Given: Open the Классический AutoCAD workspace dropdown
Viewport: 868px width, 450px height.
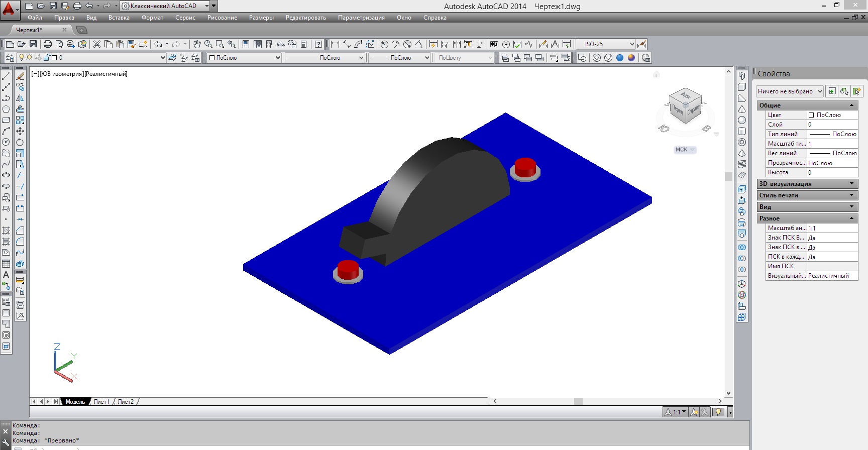Looking at the screenshot, I should 207,6.
